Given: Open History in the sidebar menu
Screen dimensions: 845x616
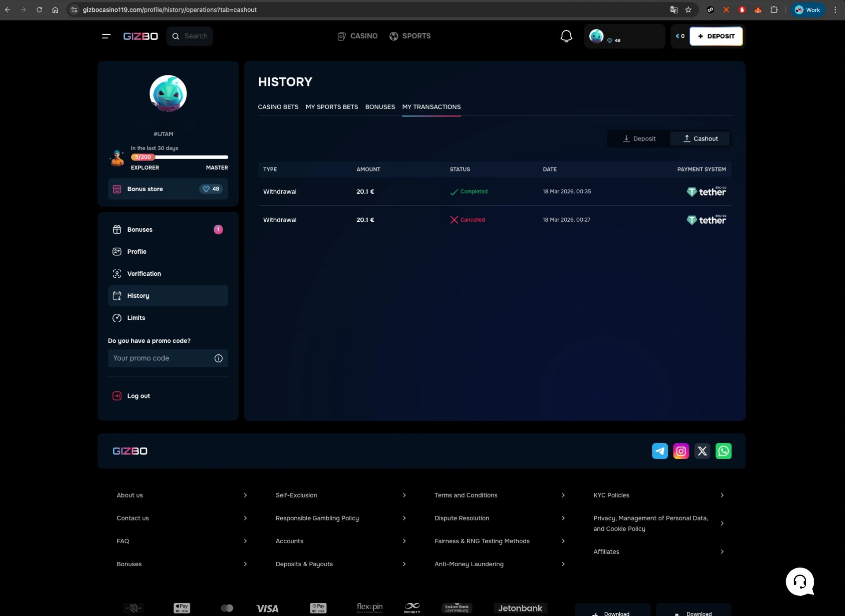Looking at the screenshot, I should [x=168, y=295].
